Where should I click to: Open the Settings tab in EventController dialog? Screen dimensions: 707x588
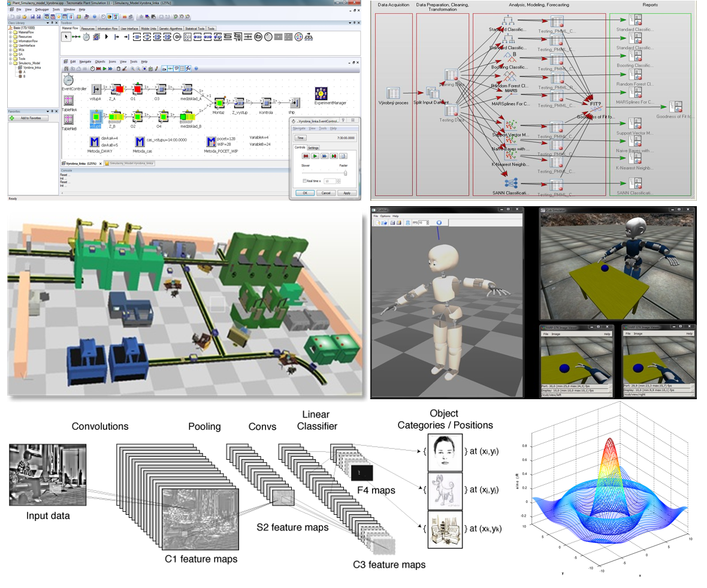313,147
